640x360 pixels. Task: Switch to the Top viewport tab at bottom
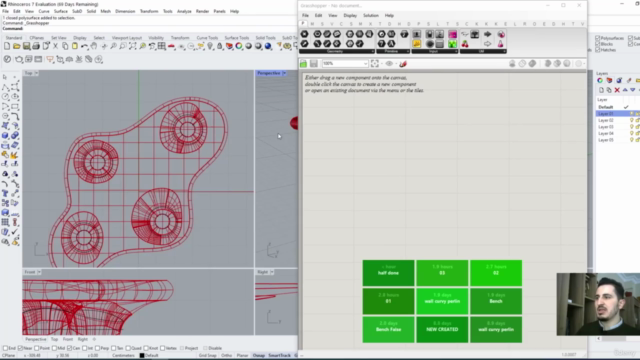54,339
